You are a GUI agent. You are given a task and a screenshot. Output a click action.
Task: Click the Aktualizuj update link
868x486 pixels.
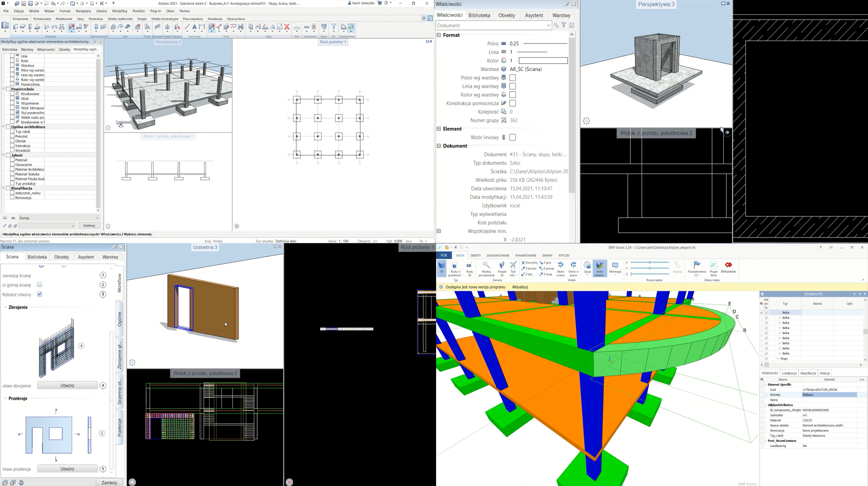click(520, 287)
